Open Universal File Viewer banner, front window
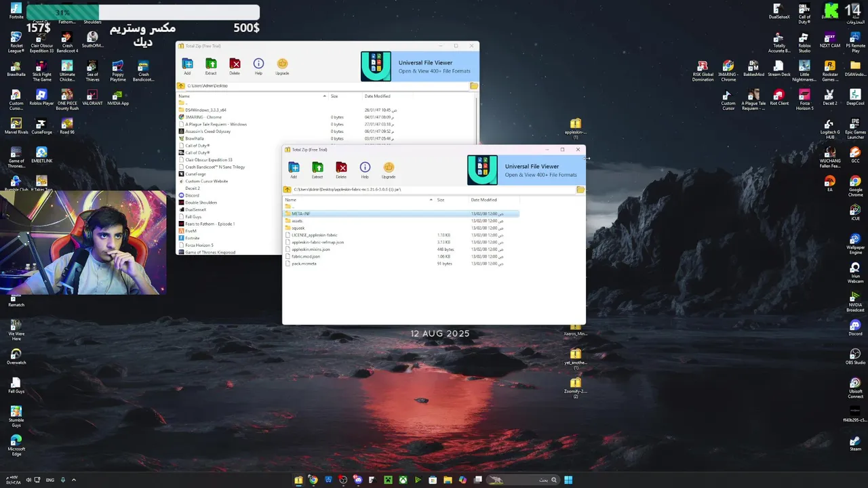This screenshot has width=868, height=488. click(x=526, y=170)
